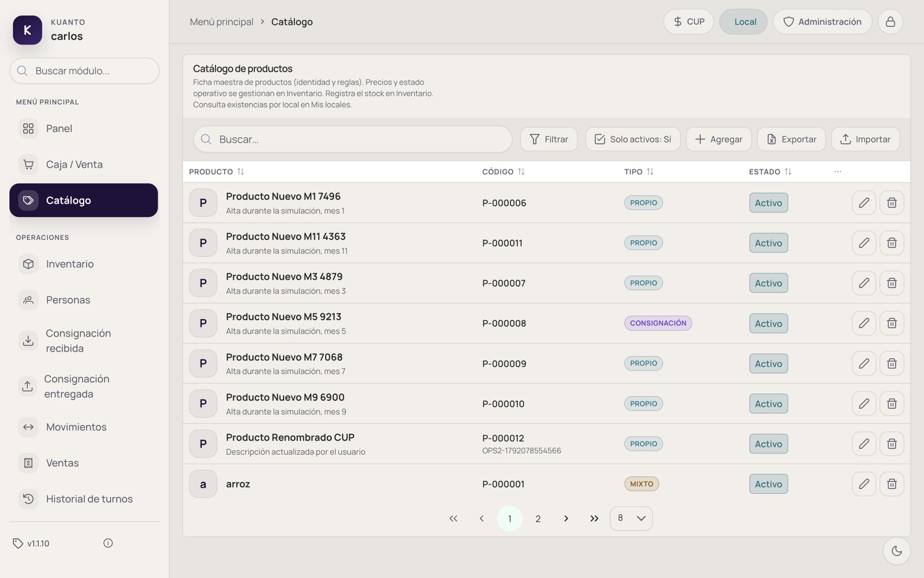The height and width of the screenshot is (578, 924).
Task: Click the Kuanto K logo
Action: click(x=27, y=30)
